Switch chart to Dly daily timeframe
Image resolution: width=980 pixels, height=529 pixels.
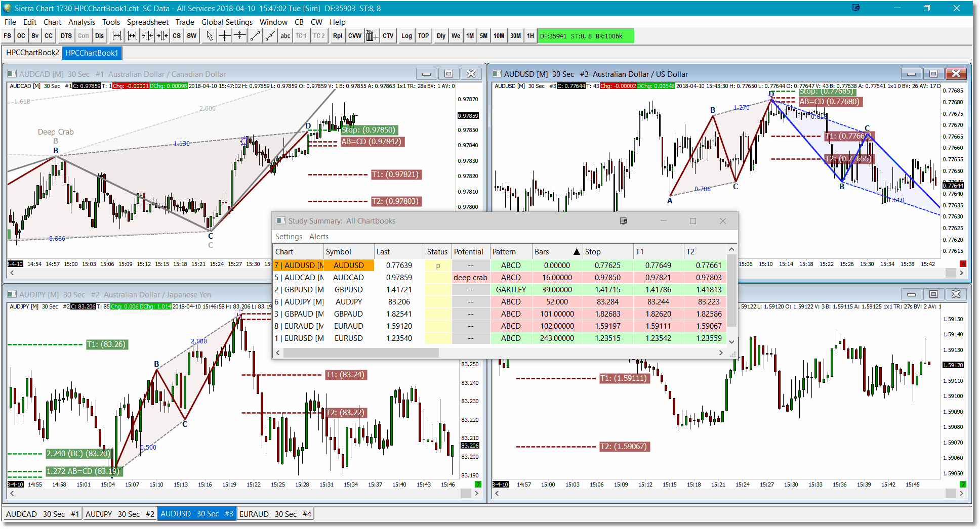click(441, 36)
